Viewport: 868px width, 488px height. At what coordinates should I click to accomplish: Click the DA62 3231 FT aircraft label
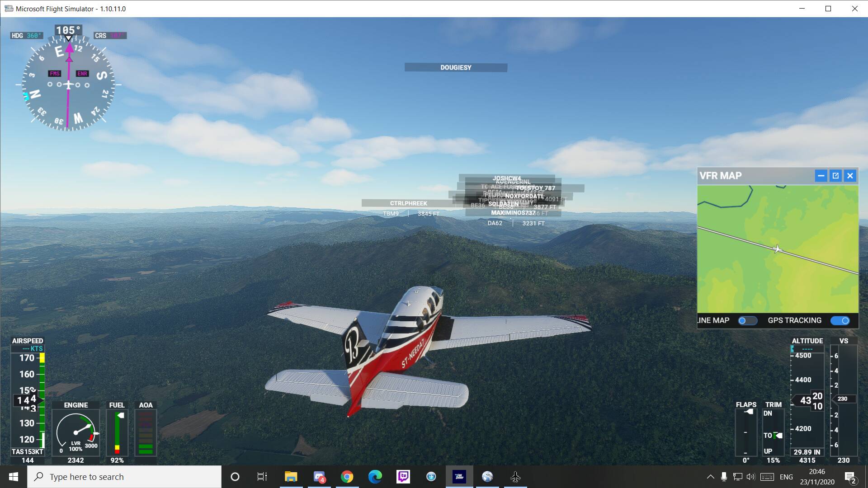(x=516, y=223)
